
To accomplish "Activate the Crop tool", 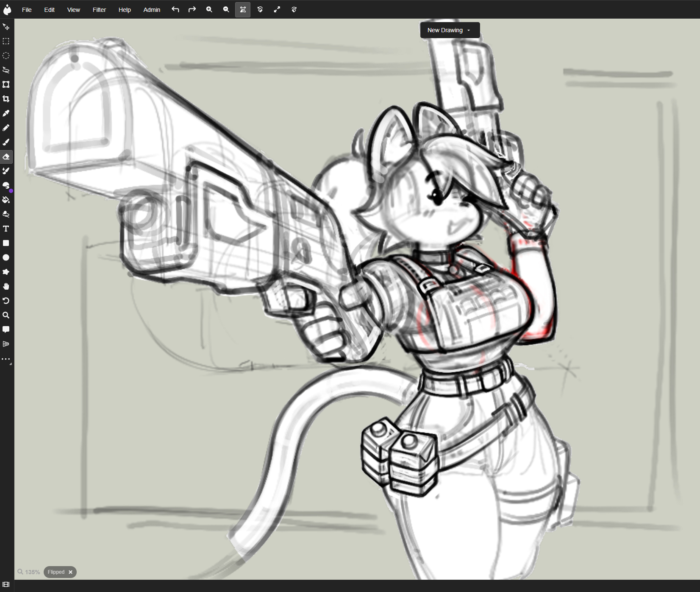I will tap(6, 99).
